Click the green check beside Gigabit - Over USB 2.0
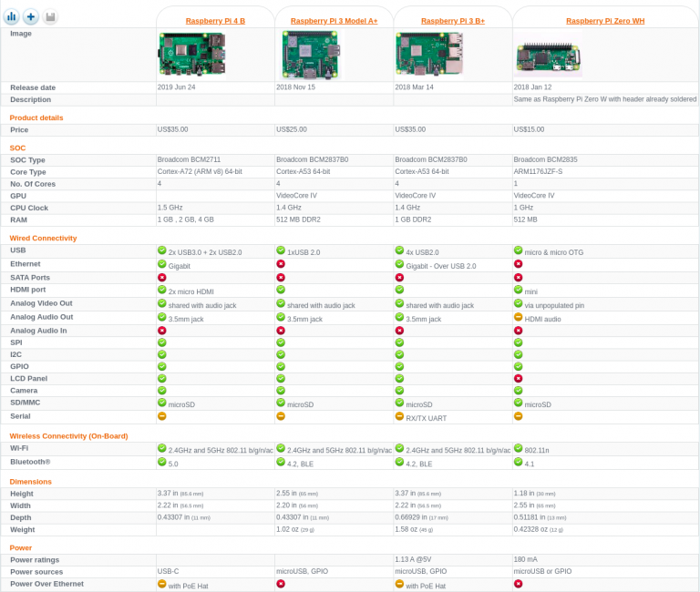This screenshot has height=592, width=700. point(399,264)
